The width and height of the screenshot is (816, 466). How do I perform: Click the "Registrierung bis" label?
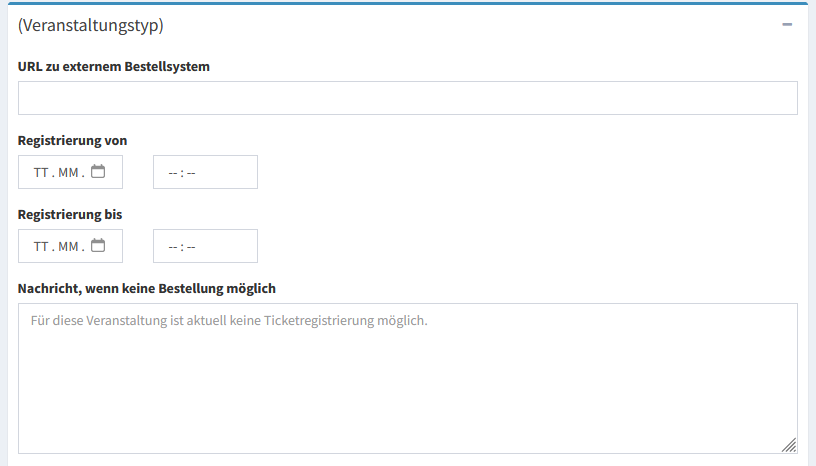pyautogui.click(x=70, y=214)
